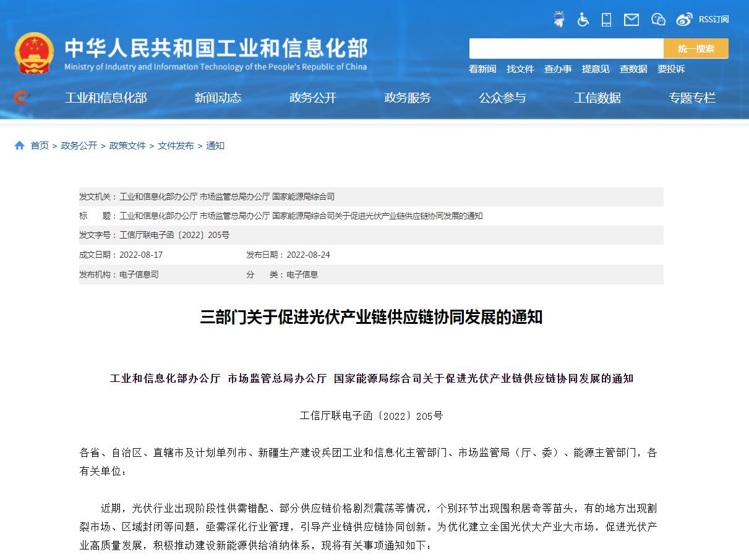The width and height of the screenshot is (749, 560).
Task: Open the 查数据 quick link
Action: [x=633, y=69]
